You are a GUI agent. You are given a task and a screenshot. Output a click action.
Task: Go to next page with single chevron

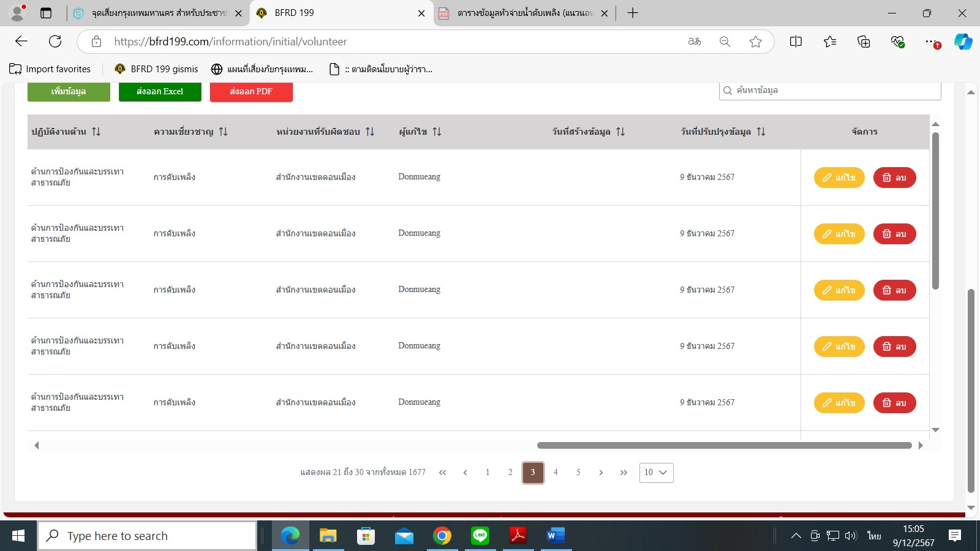pyautogui.click(x=601, y=473)
